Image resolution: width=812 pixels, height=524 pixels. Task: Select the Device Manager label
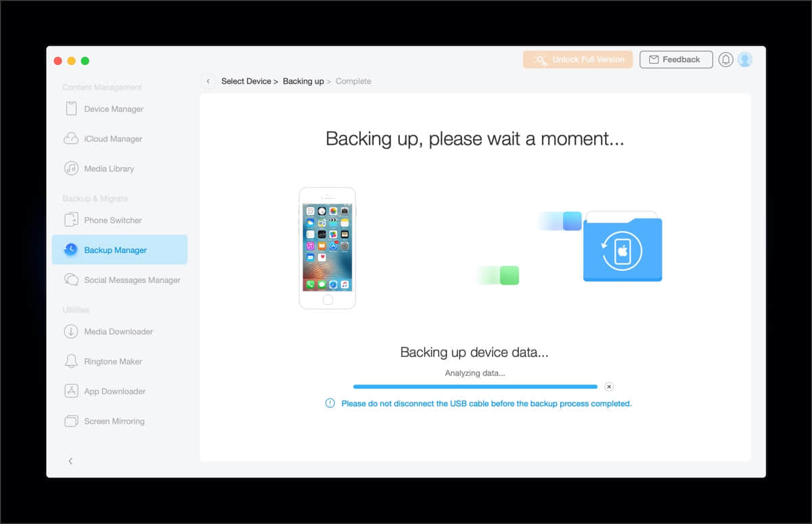point(114,109)
